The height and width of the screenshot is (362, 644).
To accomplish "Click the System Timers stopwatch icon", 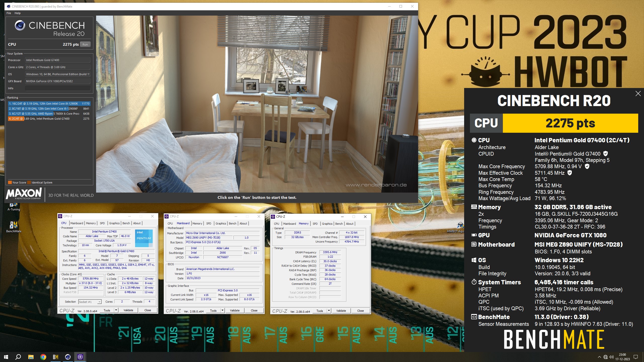I will 474,282.
